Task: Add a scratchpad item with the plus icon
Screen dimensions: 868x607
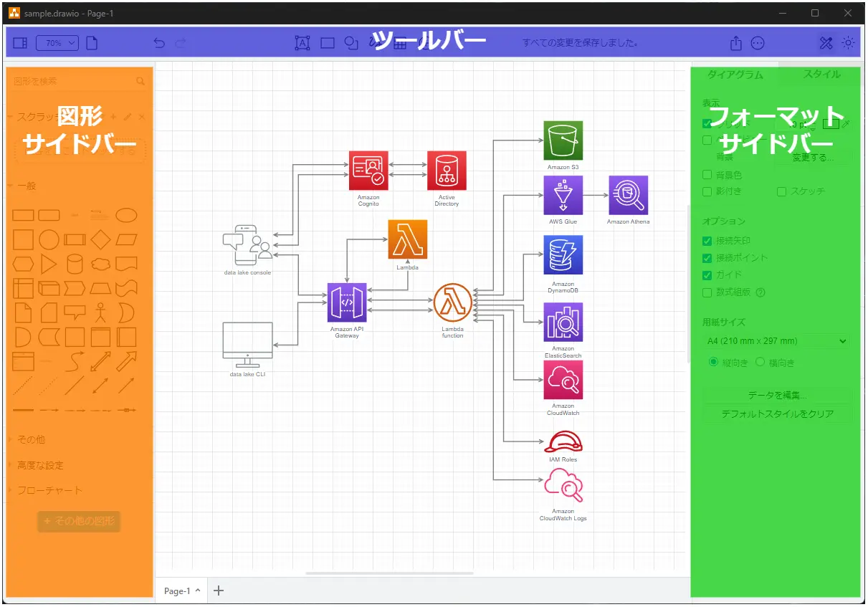Action: (x=113, y=116)
